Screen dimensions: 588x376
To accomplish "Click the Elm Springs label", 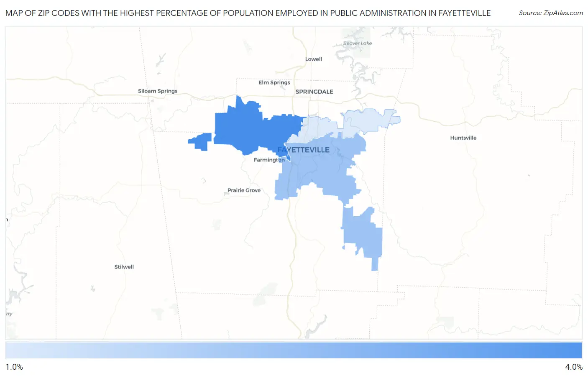I will (x=274, y=82).
